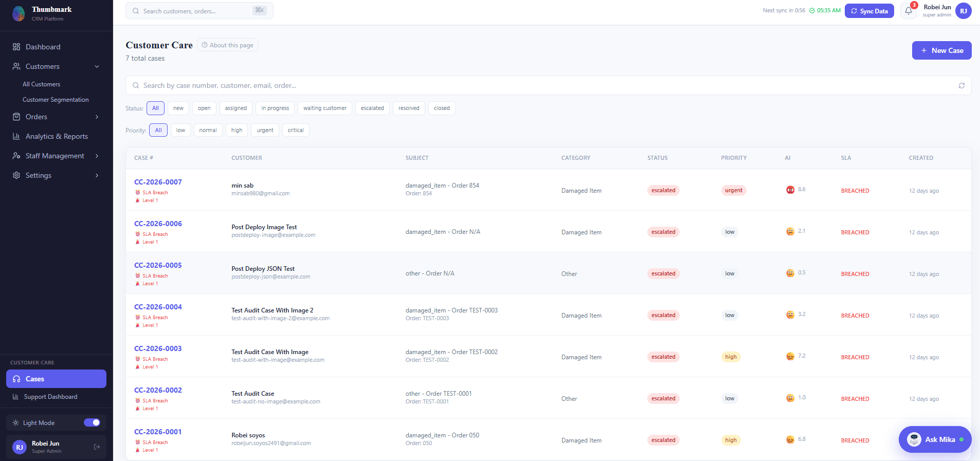Open Customer Segmentation page
The image size is (980, 461).
tap(56, 100)
